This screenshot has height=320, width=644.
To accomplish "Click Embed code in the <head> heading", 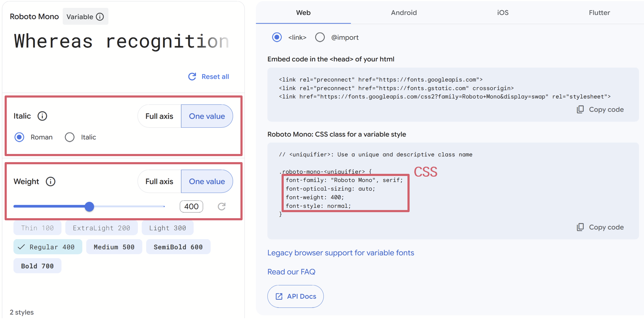I will click(x=331, y=59).
